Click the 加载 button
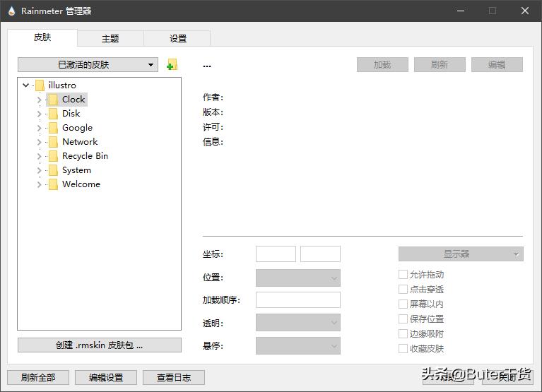 [x=382, y=64]
